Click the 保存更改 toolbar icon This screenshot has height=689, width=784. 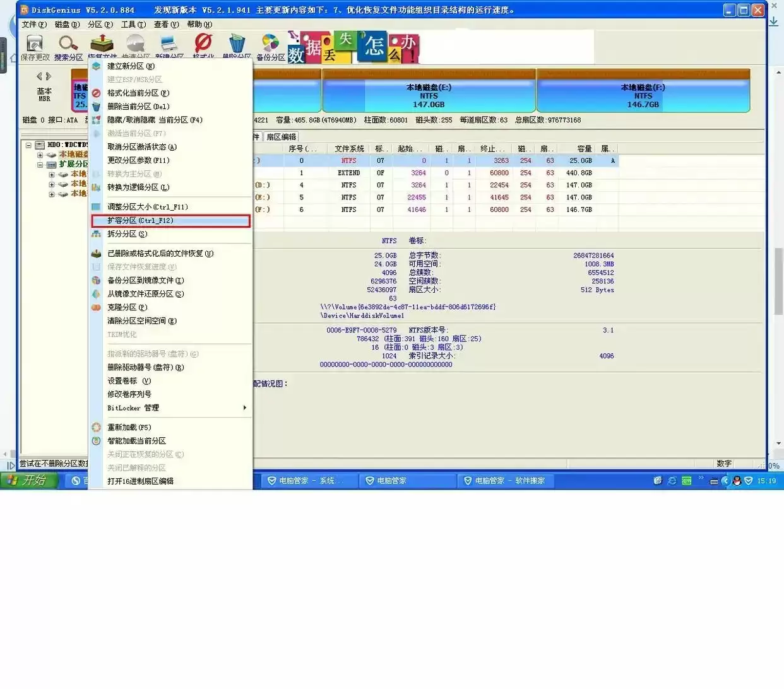click(x=35, y=44)
